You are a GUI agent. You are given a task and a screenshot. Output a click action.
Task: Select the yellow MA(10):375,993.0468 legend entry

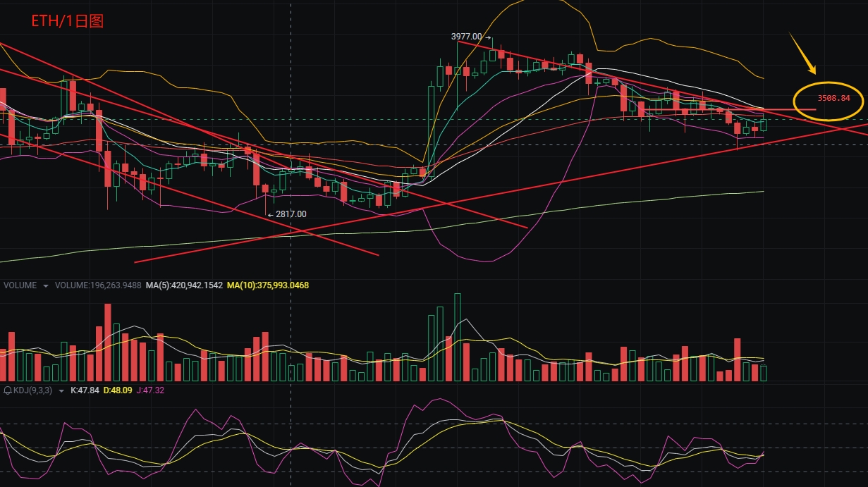tap(268, 285)
